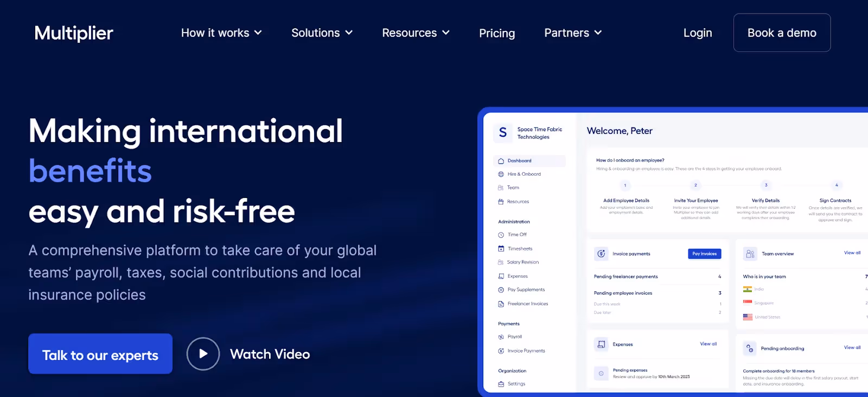Click the Time Off clock icon
868x397 pixels.
click(x=501, y=235)
